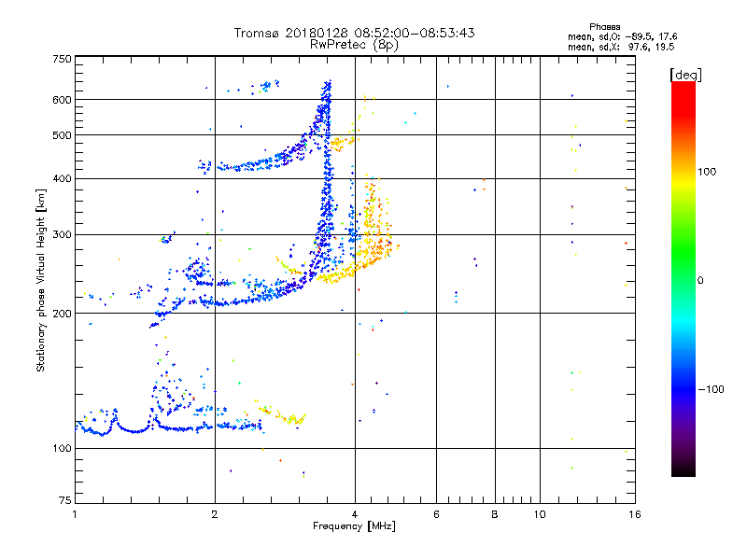Click the frequency axis tick label "8"
This screenshot has width=747, height=560.
click(495, 514)
